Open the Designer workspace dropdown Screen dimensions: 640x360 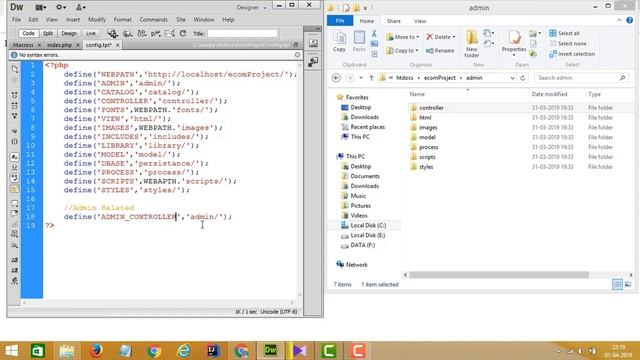251,7
